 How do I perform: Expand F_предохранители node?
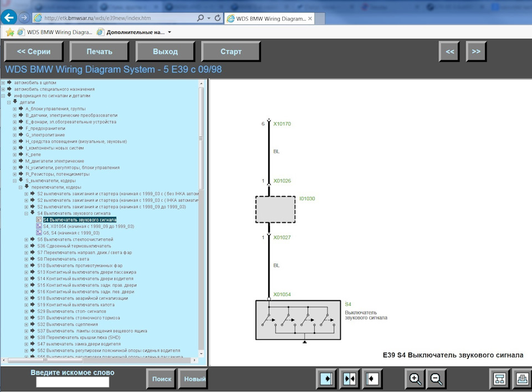click(14, 129)
